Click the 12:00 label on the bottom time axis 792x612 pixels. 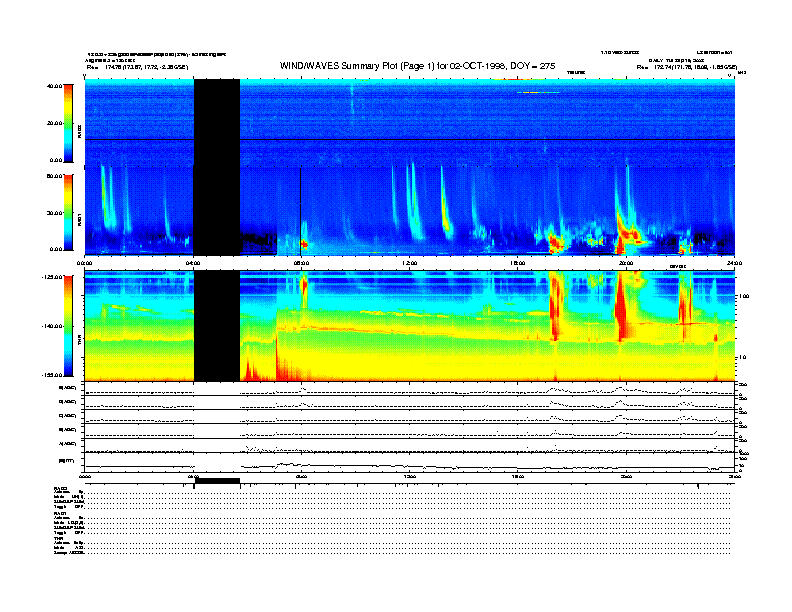[410, 476]
